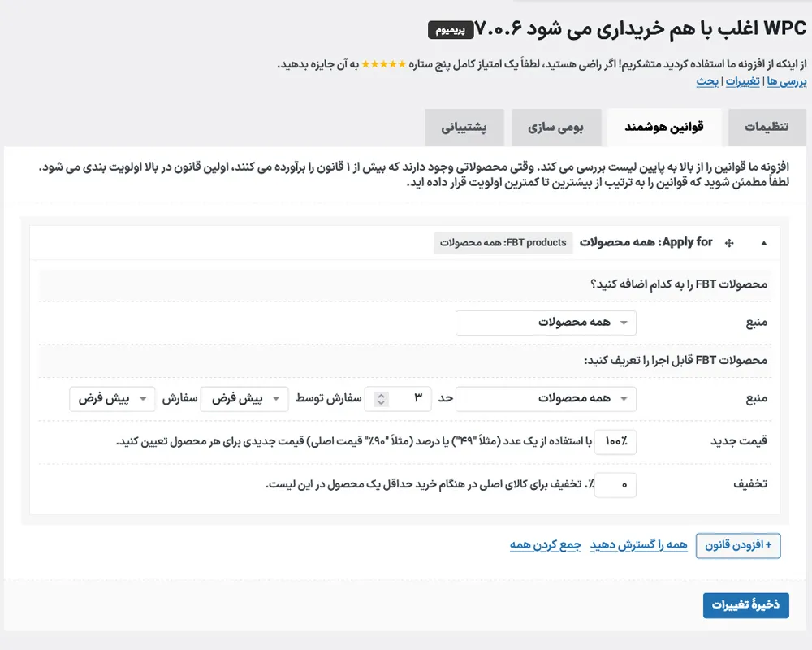Click the پریمیوم badge
The height and width of the screenshot is (650, 812).
[451, 30]
